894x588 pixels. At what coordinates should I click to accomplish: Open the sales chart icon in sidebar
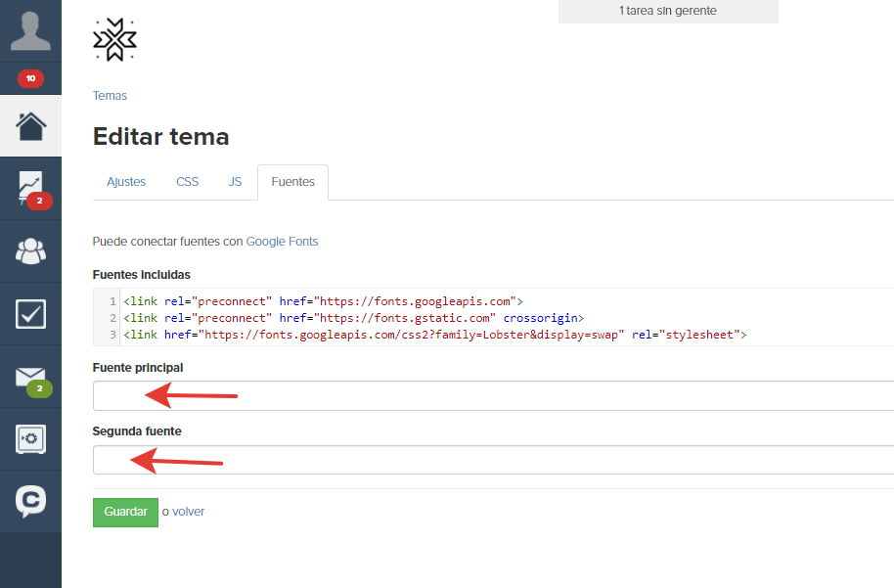pos(30,188)
